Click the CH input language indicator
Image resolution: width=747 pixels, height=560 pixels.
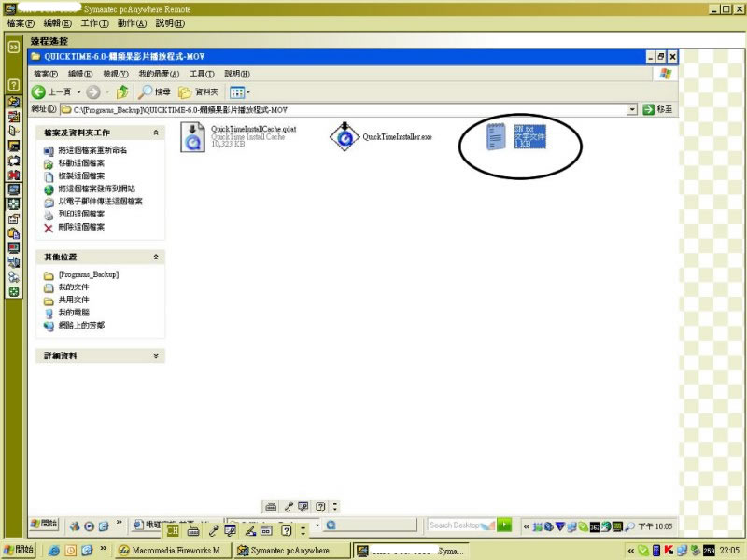click(173, 530)
